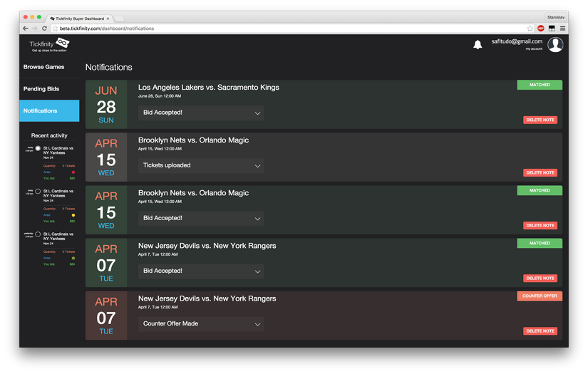Click the COUNTER OFFER badge
The width and height of the screenshot is (588, 374).
click(x=540, y=296)
